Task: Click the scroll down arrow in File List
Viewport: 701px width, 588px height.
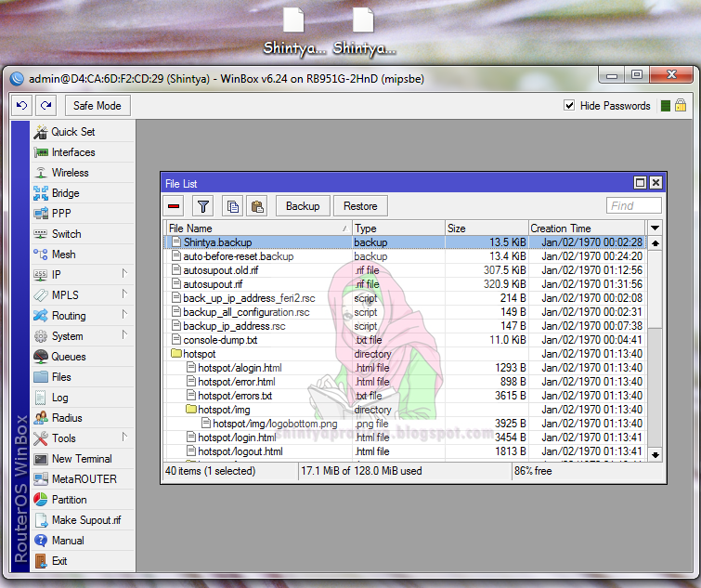Action: point(656,455)
